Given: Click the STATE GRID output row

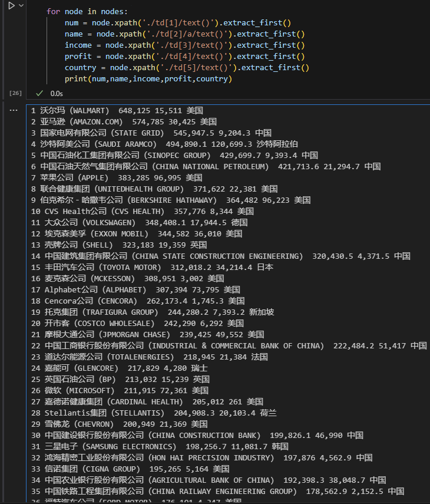Looking at the screenshot, I should pos(151,133).
